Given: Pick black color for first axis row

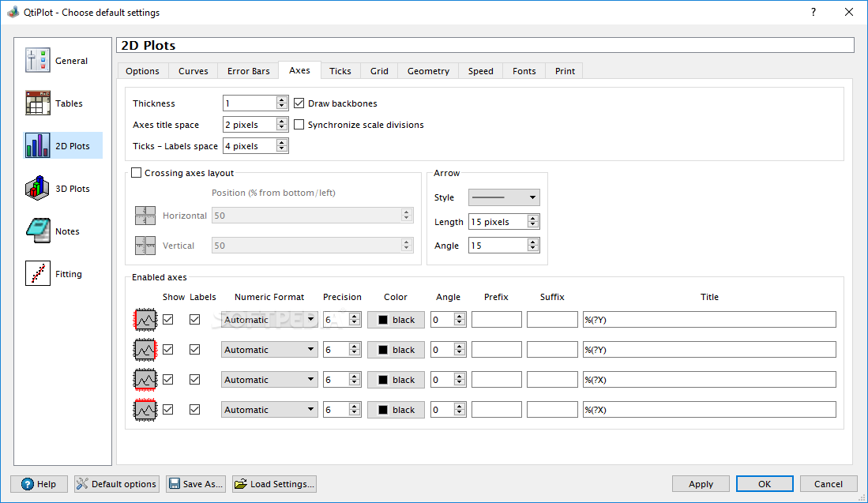Looking at the screenshot, I should click(396, 319).
